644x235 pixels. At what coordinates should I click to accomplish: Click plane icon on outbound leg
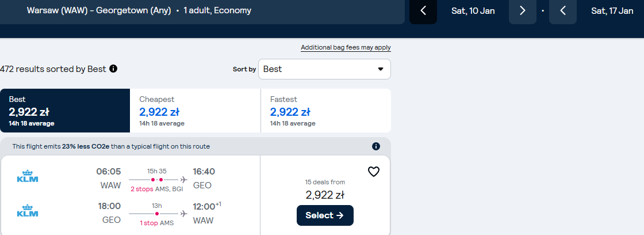click(x=183, y=180)
